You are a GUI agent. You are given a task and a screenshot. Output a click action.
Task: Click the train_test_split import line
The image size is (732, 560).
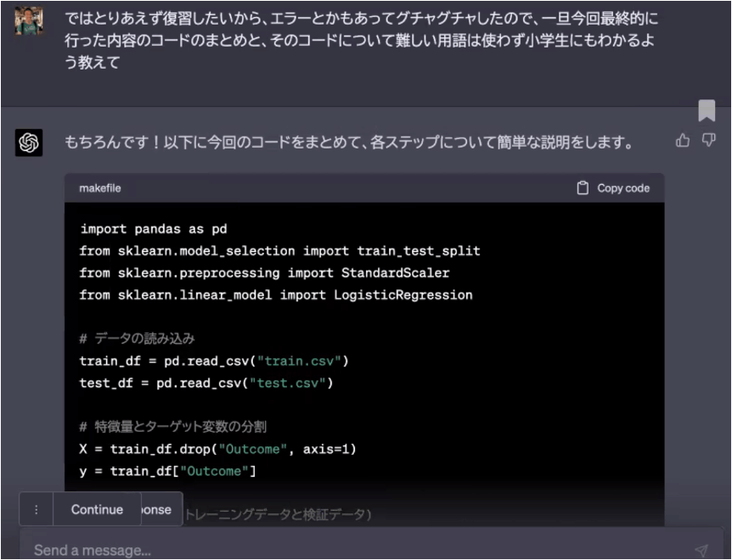(279, 251)
